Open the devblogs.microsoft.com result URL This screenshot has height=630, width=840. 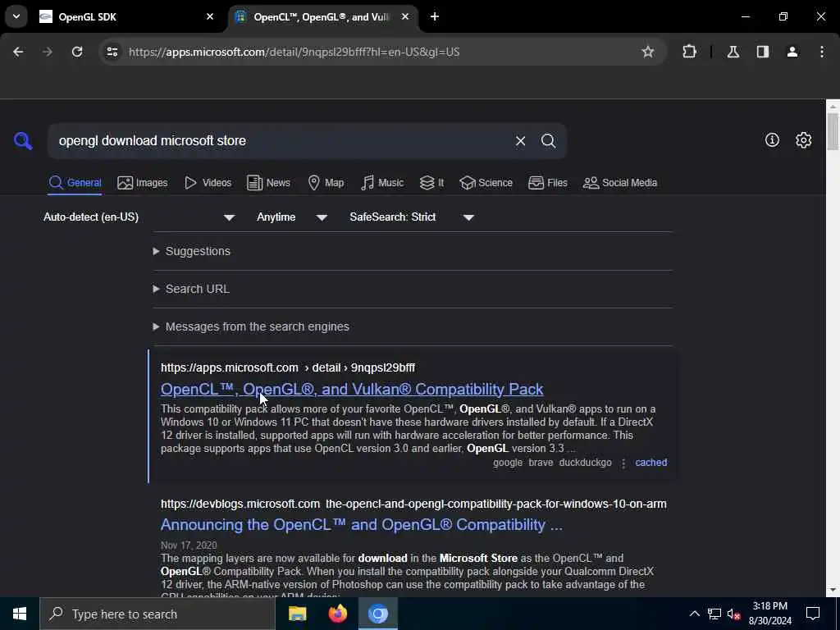(413, 504)
